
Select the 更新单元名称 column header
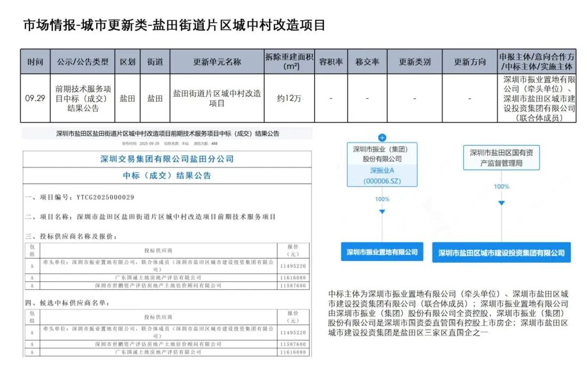217,62
